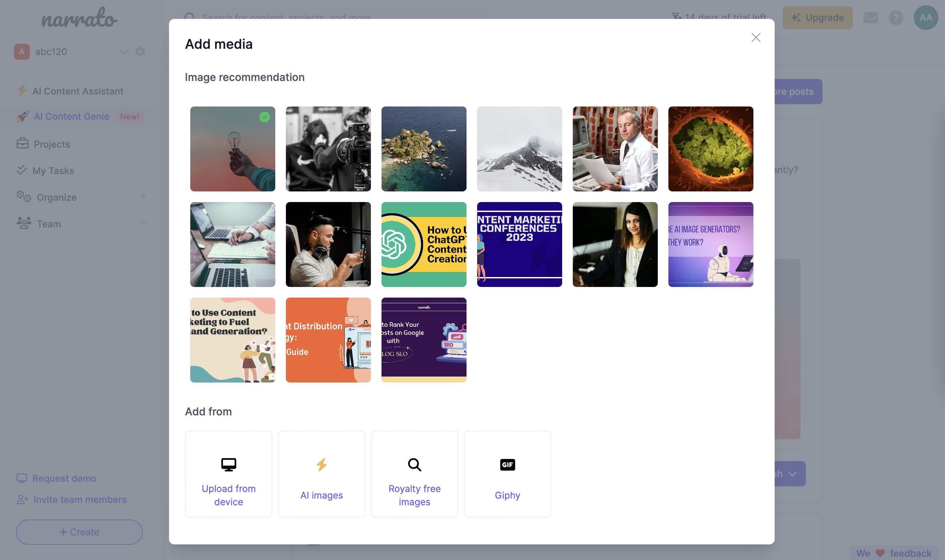
Task: Click the Upgrade button
Action: pyautogui.click(x=817, y=17)
